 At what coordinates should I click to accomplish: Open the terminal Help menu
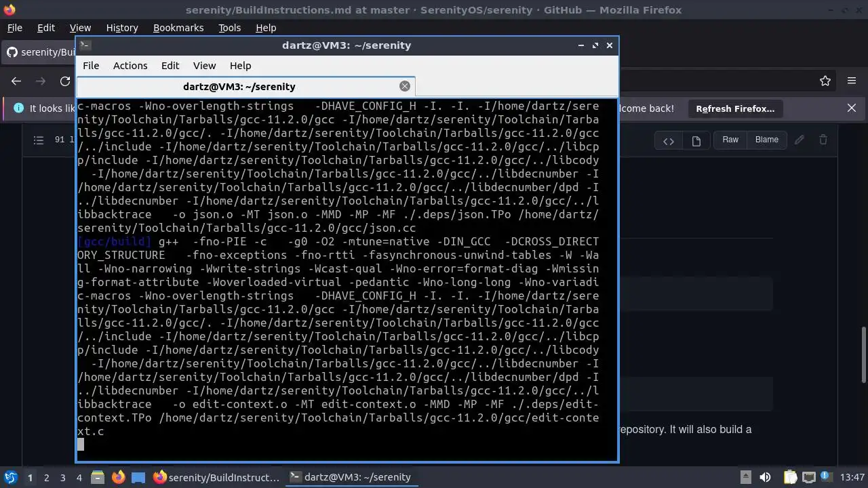[241, 66]
